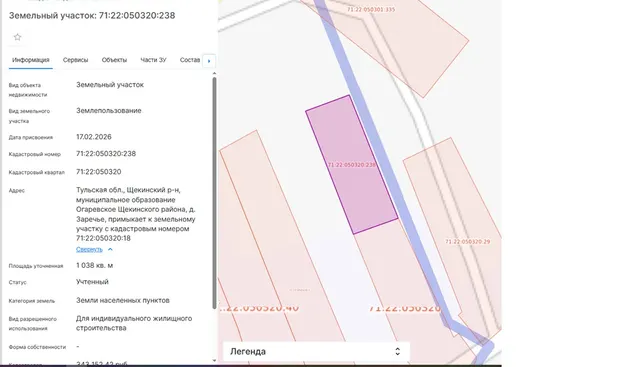Click the title Земельный участок: 71:22:050320:238
Image resolution: width=640 pixels, height=367 pixels.
[x=92, y=16]
